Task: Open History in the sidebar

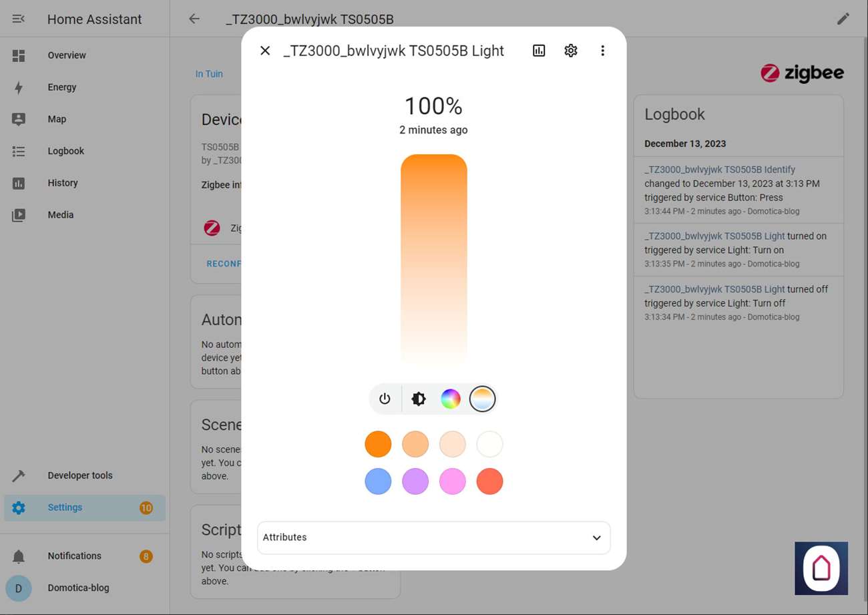Action: coord(85,183)
